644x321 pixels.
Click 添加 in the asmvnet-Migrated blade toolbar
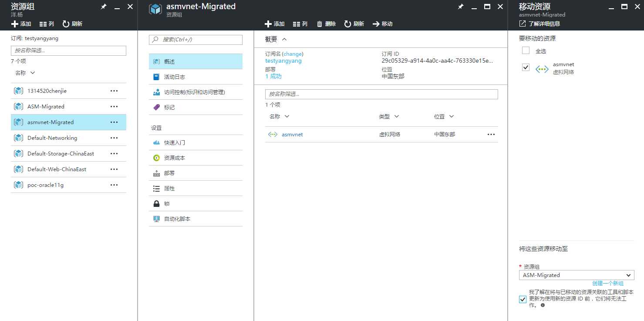(274, 24)
